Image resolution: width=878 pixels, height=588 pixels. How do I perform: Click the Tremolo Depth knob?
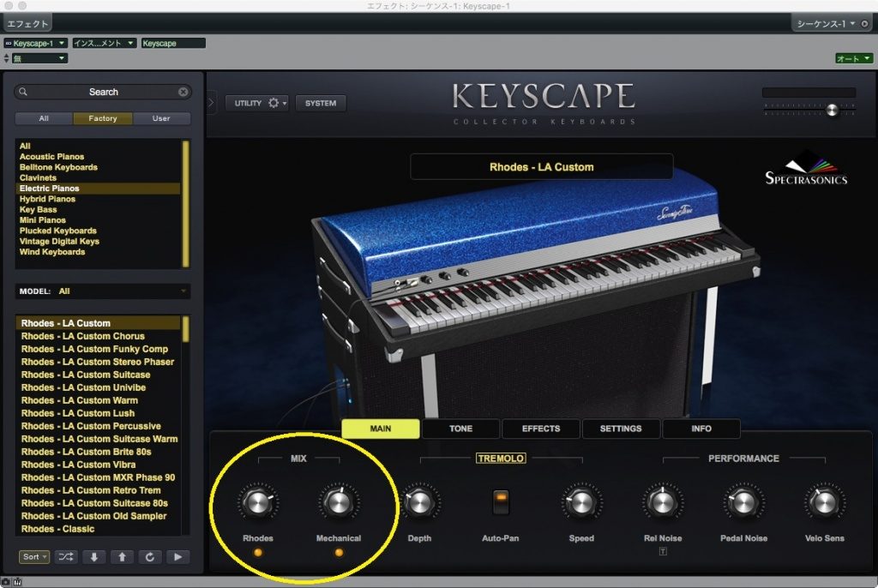[419, 502]
